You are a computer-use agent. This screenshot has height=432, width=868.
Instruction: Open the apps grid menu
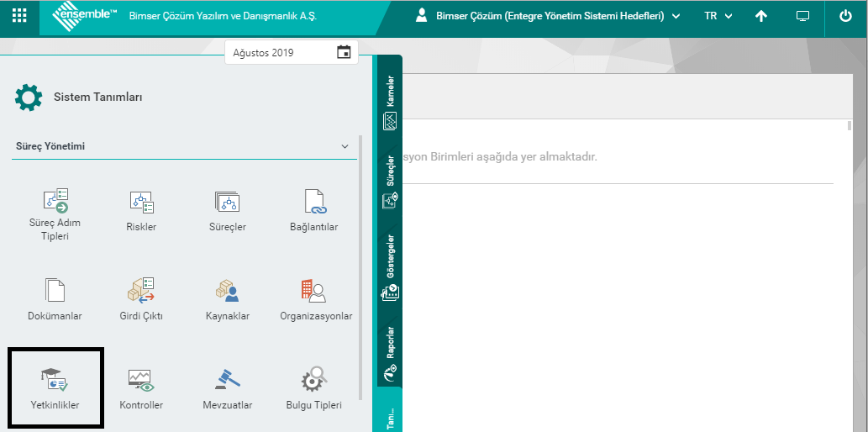coord(19,15)
